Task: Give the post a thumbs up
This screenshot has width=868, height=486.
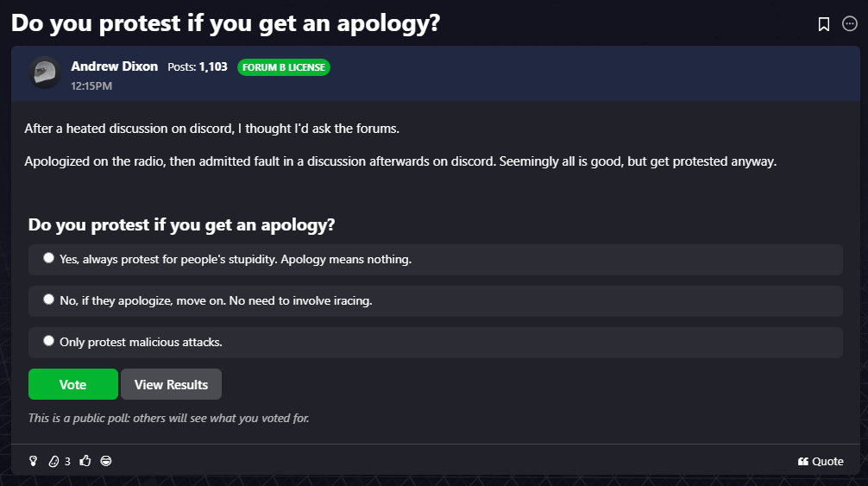Action: pyautogui.click(x=85, y=461)
